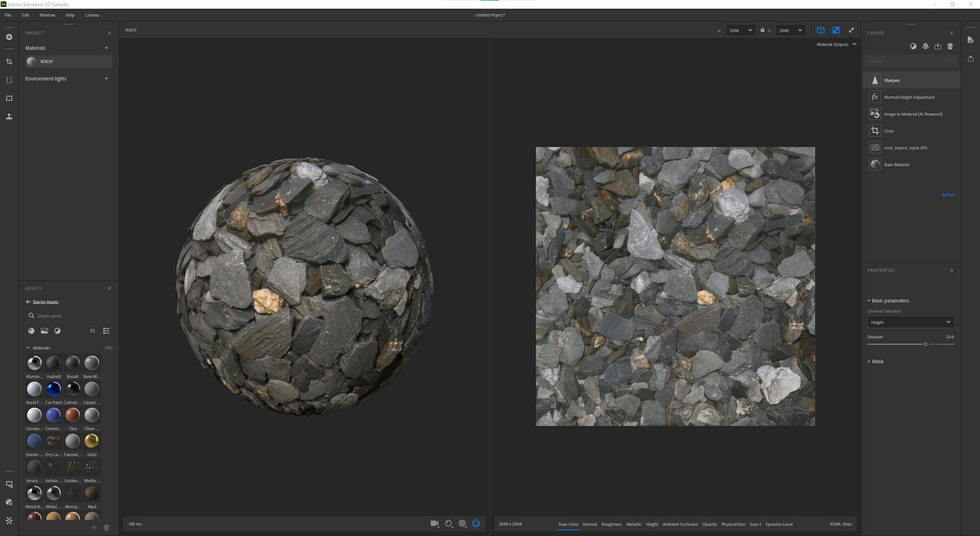Screen dimensions: 980x536
Task: Switch to the Normal channel tab
Action: [590, 524]
